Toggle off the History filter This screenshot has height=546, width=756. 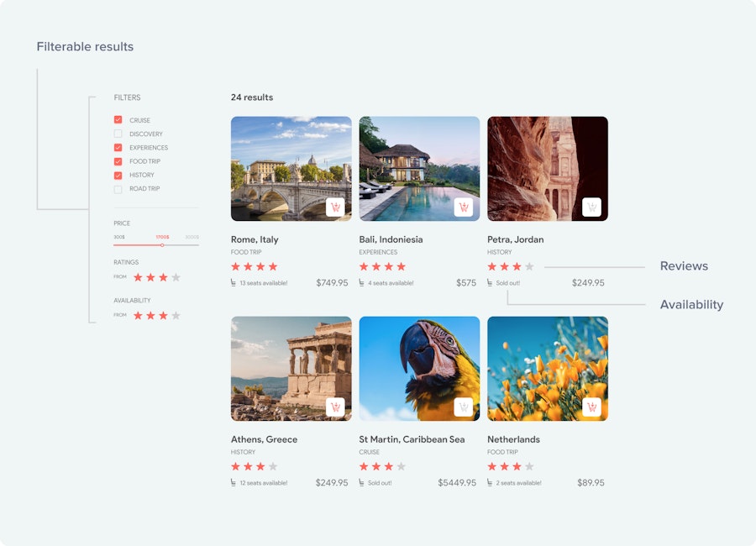tap(118, 176)
